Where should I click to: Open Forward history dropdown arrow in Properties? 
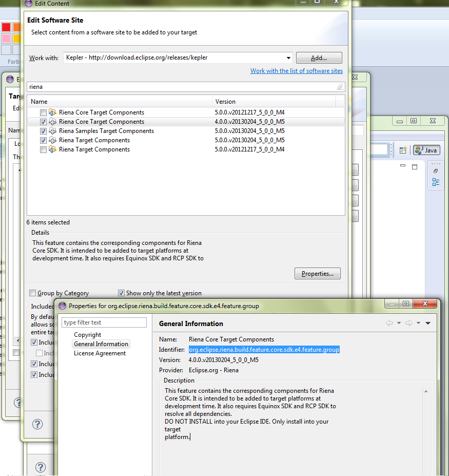418,323
